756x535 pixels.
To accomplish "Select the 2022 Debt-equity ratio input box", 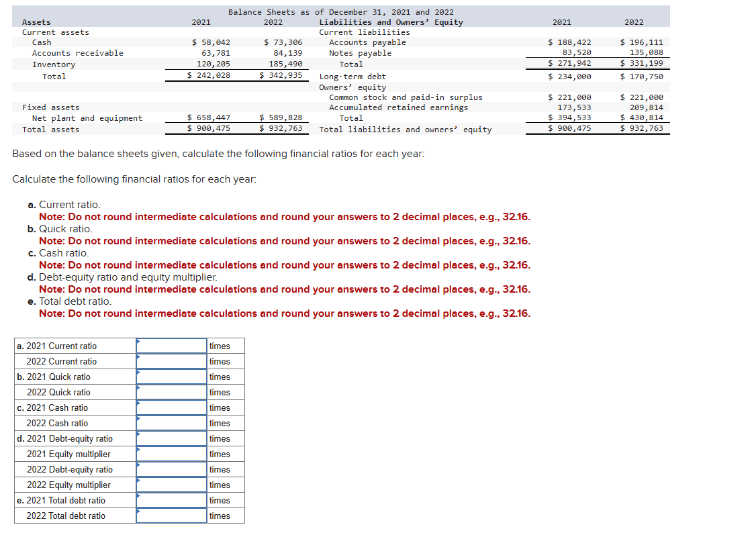I will point(171,469).
